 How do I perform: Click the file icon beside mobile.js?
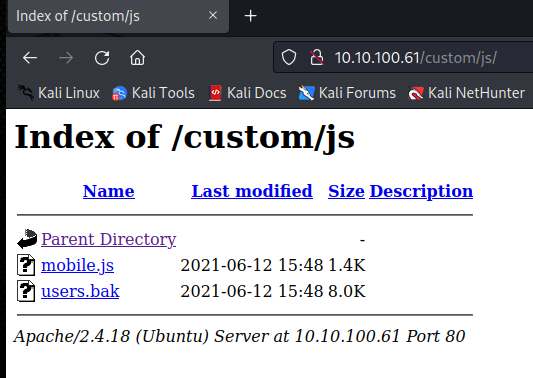pyautogui.click(x=26, y=265)
